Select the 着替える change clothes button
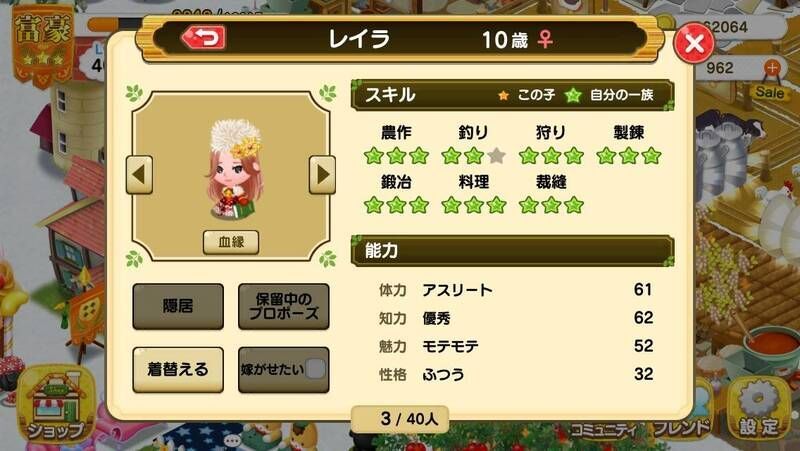 point(178,369)
